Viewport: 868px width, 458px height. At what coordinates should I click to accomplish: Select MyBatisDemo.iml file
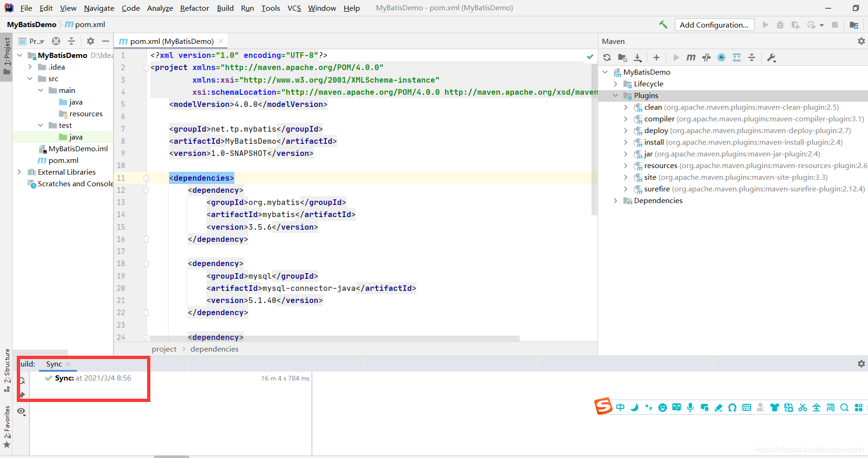(78, 148)
